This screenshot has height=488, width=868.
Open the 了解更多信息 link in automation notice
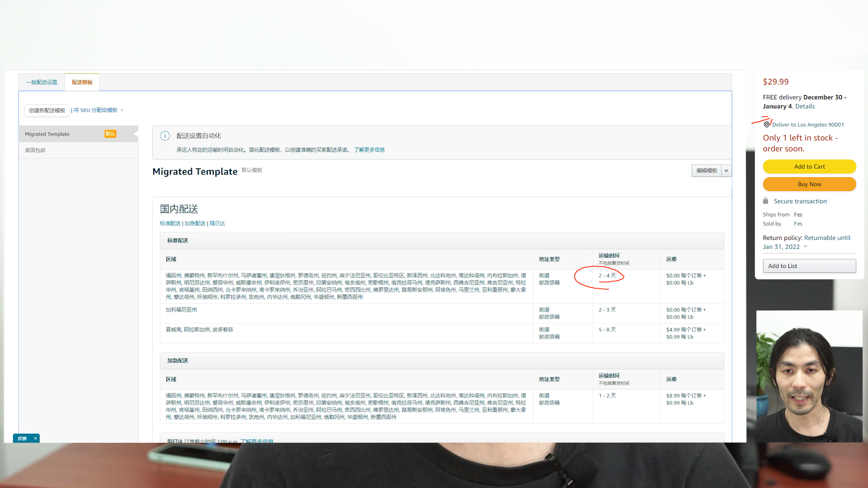(369, 150)
